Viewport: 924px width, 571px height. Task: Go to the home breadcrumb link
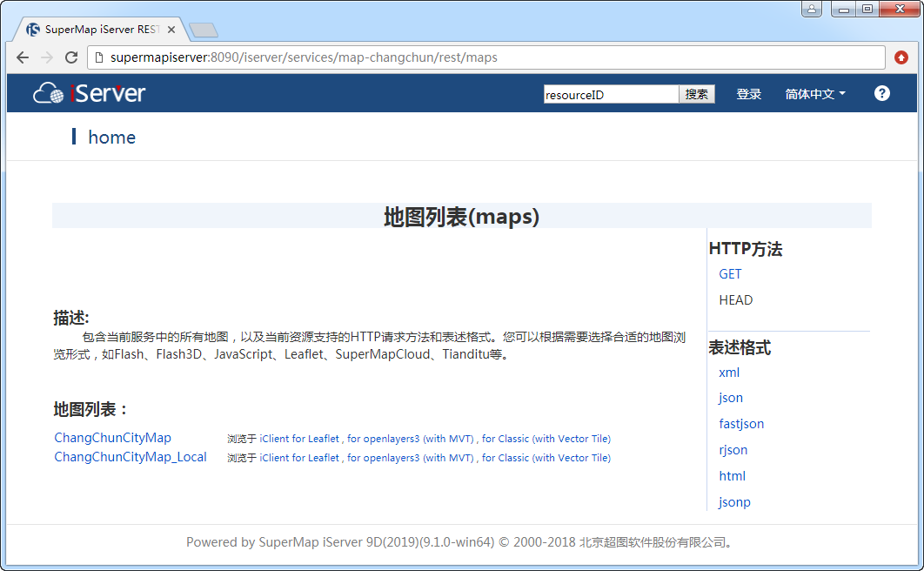pos(112,138)
